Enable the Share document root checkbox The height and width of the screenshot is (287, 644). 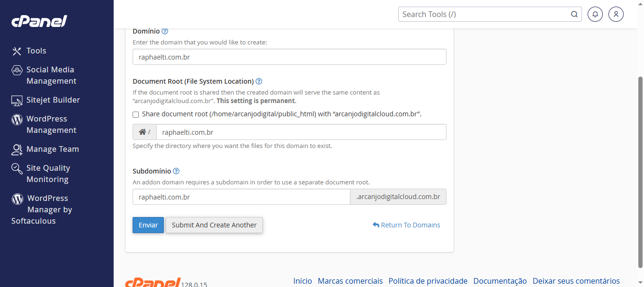point(136,114)
